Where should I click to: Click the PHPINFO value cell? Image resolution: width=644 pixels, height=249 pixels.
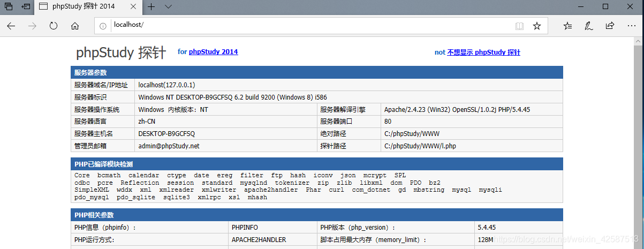(272, 228)
